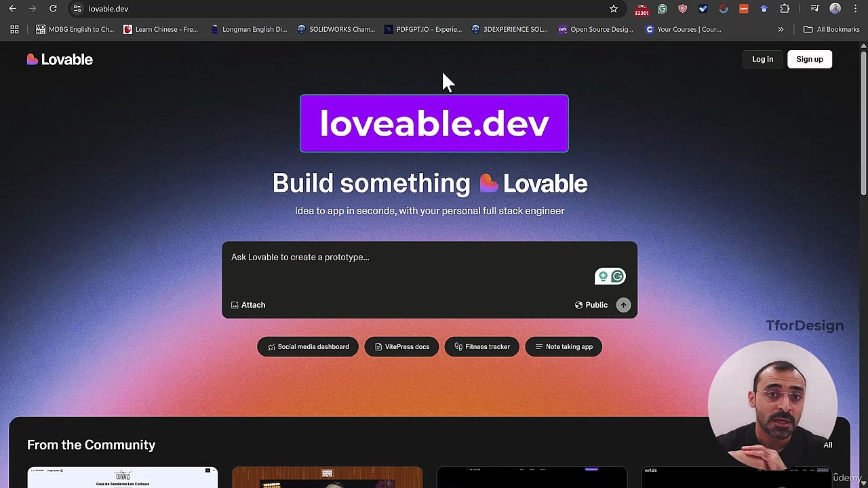Click the Grammarly G icon in the prompt box
This screenshot has width=868, height=488.
(x=617, y=277)
